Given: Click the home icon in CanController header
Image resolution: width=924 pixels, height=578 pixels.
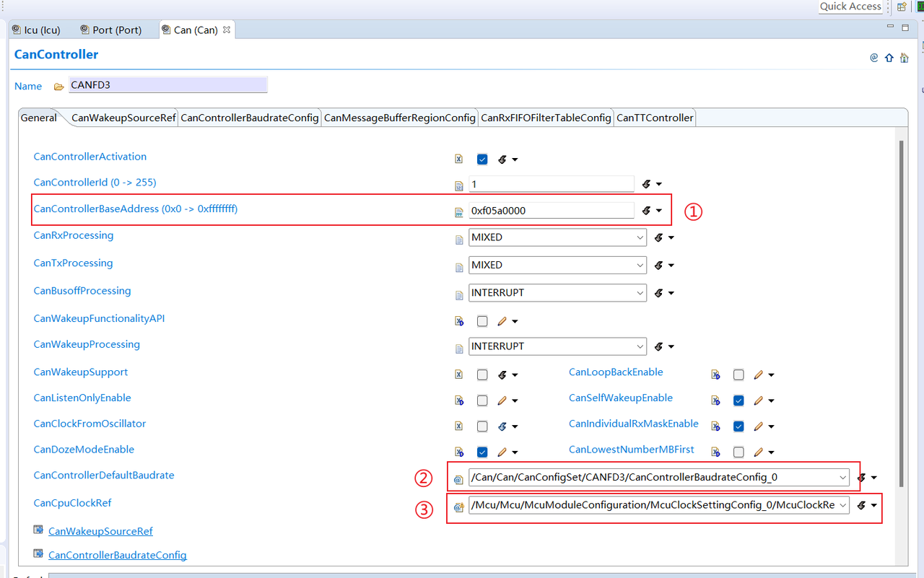Looking at the screenshot, I should 904,58.
